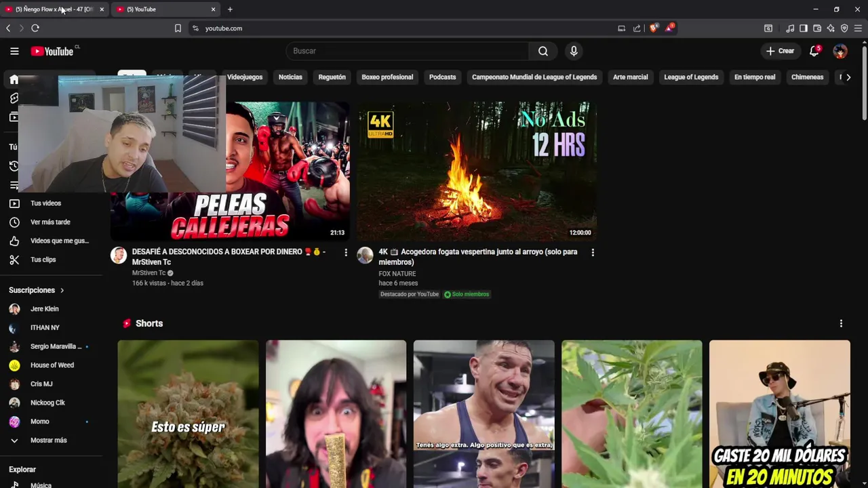Viewport: 868px width, 488px height.
Task: Select the Campeonato Mundial de League of Legends chip
Action: click(534, 77)
